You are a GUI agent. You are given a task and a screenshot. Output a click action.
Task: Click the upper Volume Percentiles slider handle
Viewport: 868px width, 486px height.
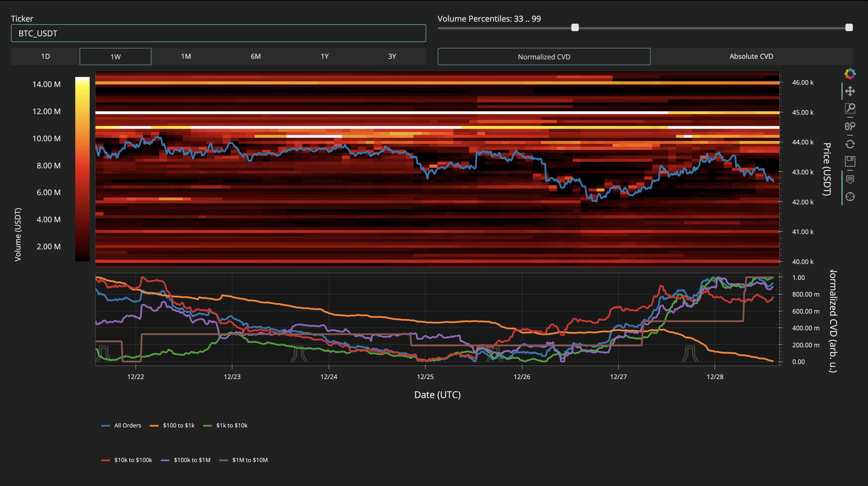(849, 28)
